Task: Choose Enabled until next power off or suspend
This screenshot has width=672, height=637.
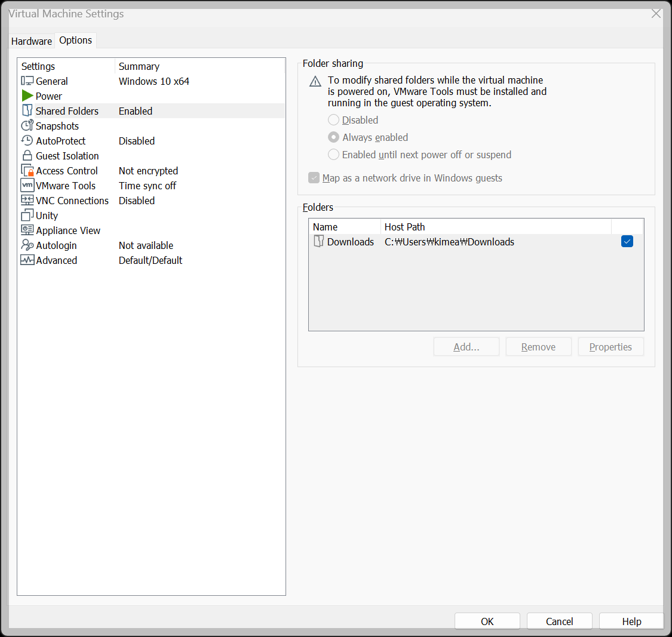Action: [333, 155]
